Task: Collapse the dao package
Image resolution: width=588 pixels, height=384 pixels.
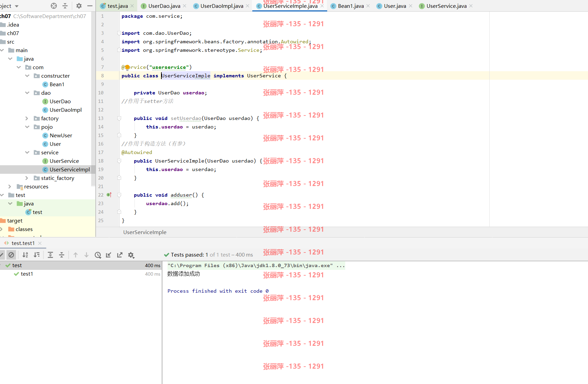Action: pyautogui.click(x=27, y=93)
